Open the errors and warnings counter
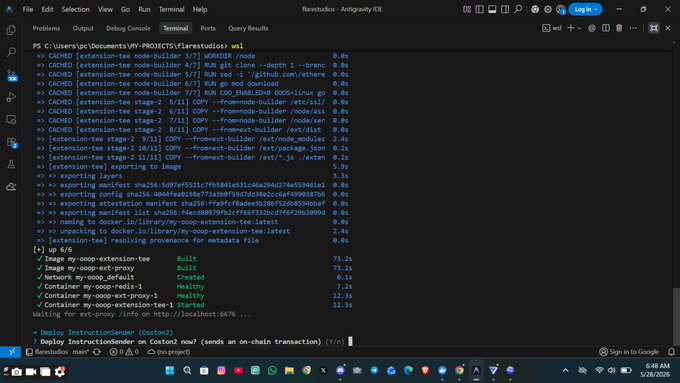 pyautogui.click(x=124, y=352)
